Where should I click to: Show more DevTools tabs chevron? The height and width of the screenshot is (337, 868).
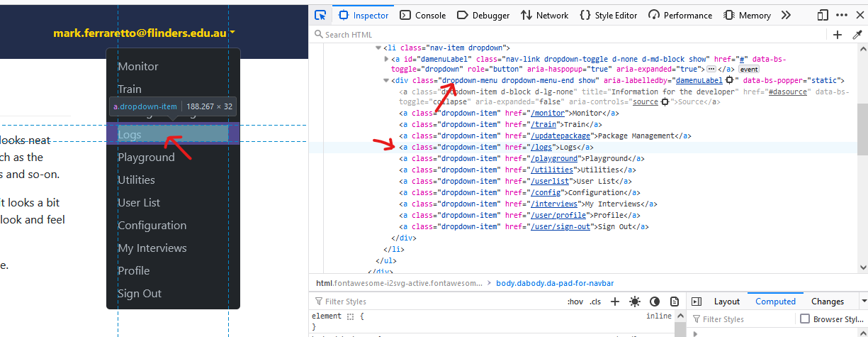point(786,15)
